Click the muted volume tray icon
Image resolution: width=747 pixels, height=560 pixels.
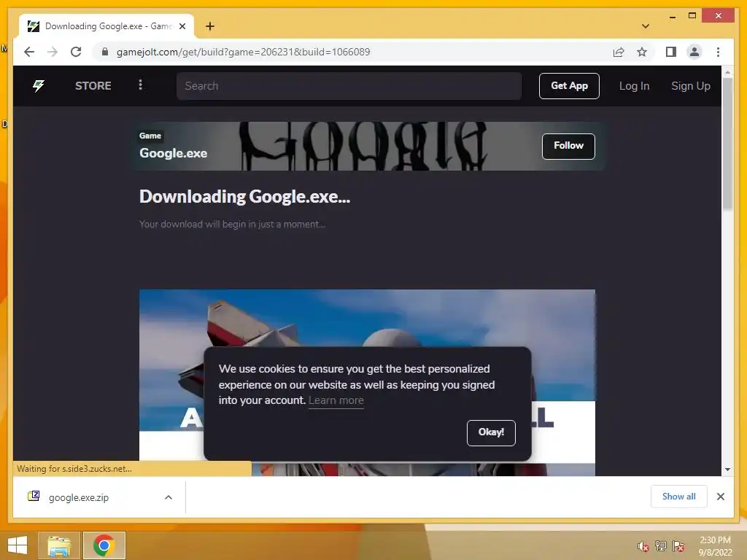click(643, 546)
